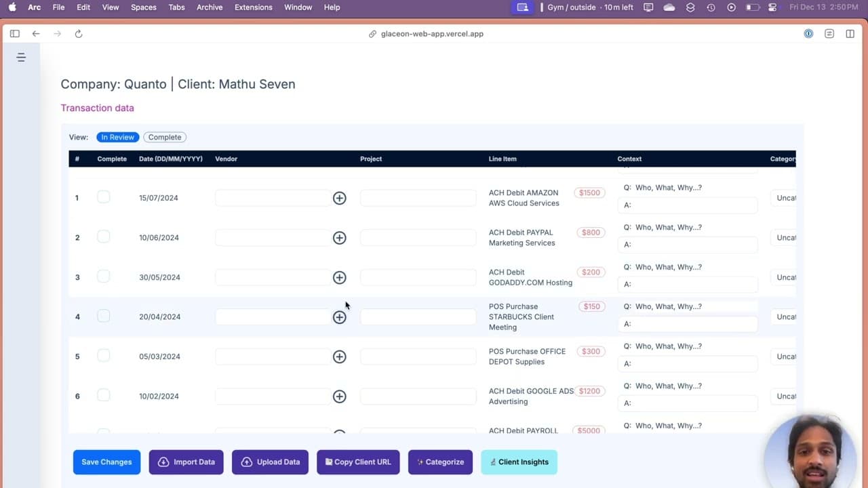Click the split view icon in Arc toolbar
868x488 pixels.
tap(850, 34)
